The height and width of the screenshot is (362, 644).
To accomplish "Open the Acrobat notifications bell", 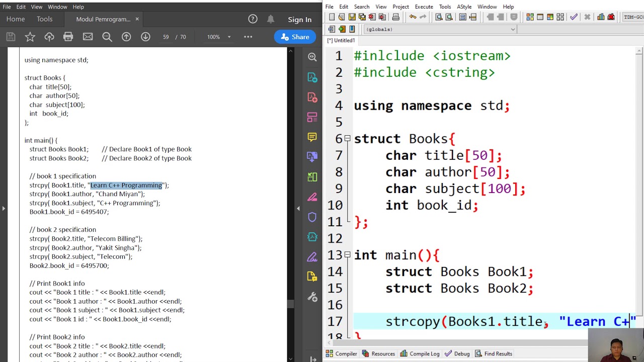I will (271, 19).
